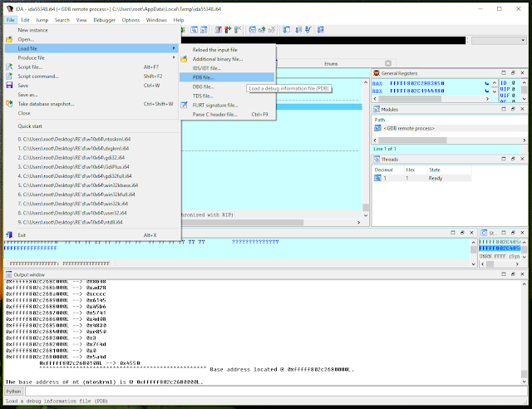Screen dimensions: 532x409
Task: Click Modules horizontal scroll right arrow
Action: tap(525, 140)
